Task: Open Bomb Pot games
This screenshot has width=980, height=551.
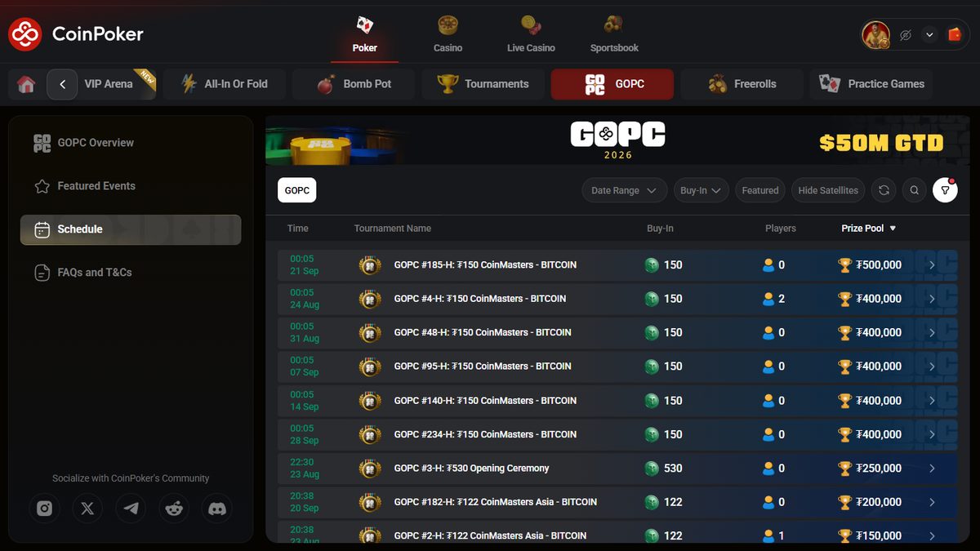Action: (x=354, y=84)
